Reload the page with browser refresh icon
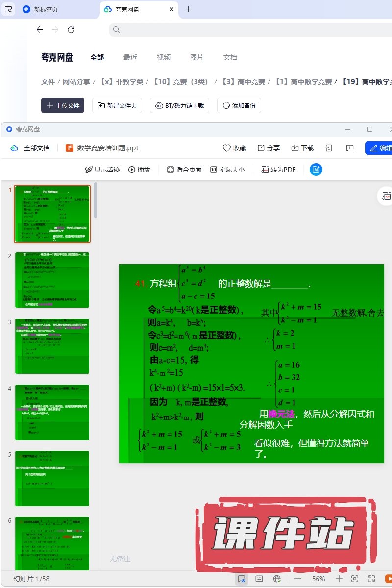The width and height of the screenshot is (392, 588). [71, 30]
